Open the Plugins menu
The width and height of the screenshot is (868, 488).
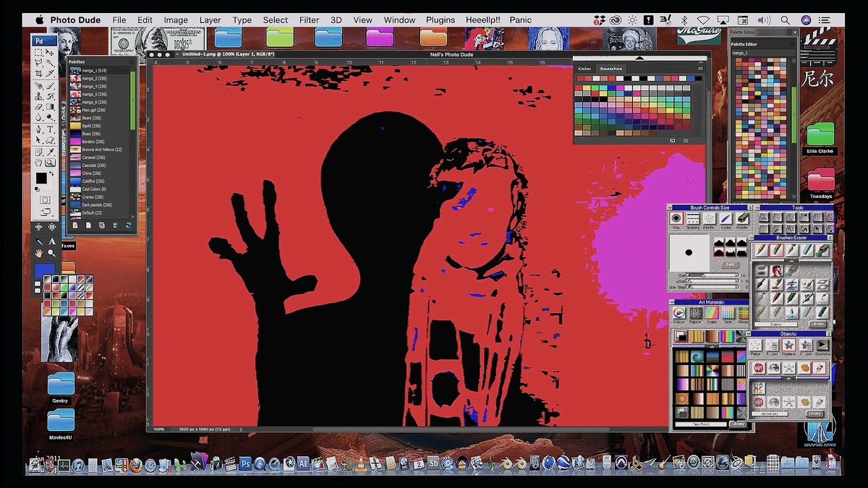point(441,20)
